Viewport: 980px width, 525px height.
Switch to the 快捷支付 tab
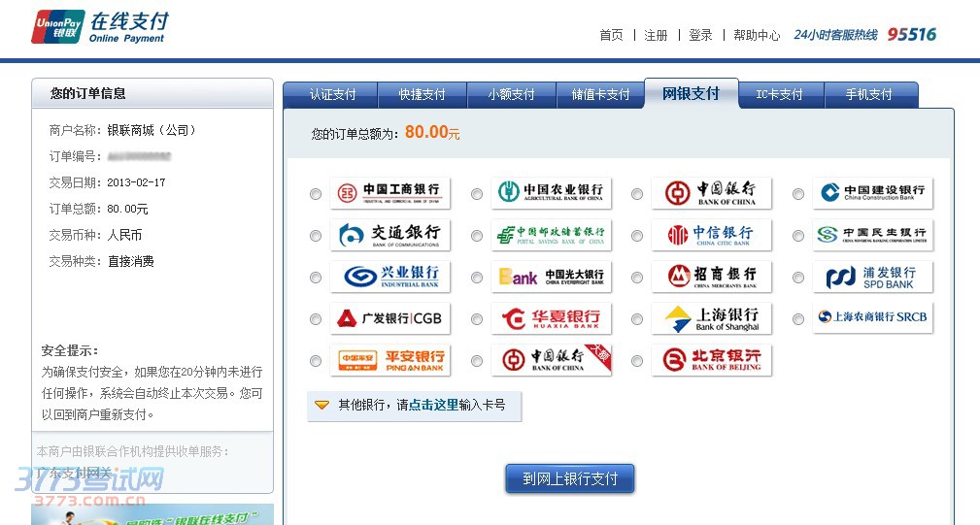click(422, 94)
